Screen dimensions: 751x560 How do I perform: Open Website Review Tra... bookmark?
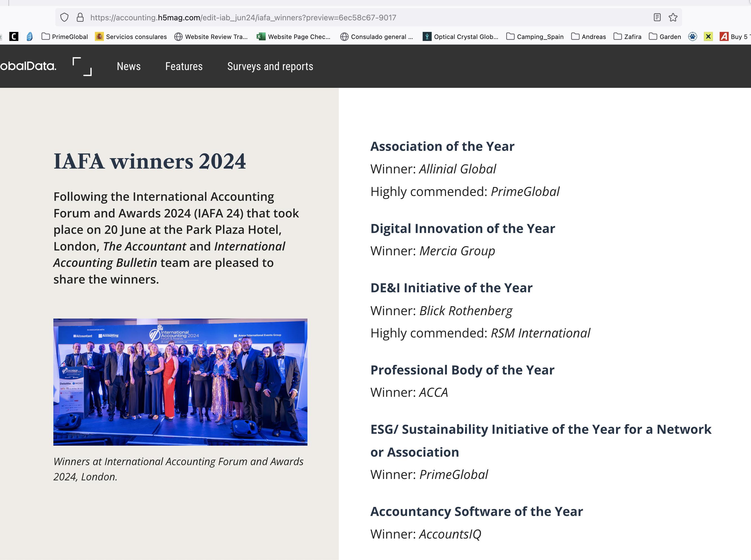pos(211,37)
